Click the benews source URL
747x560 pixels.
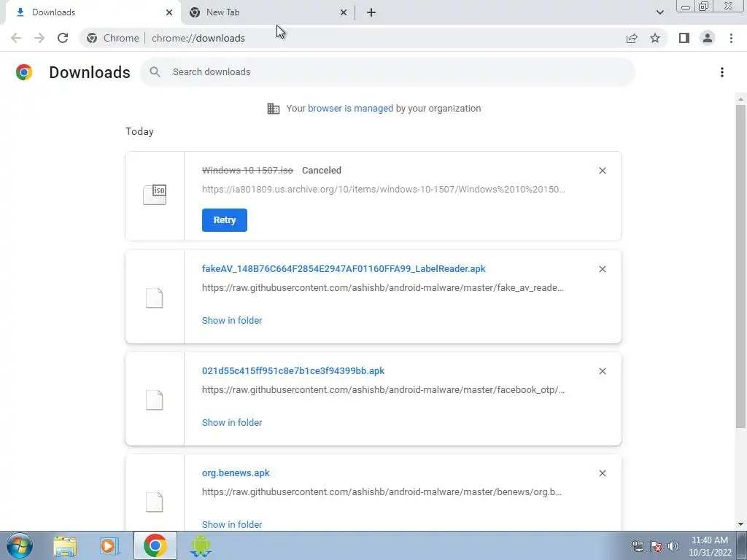382,492
